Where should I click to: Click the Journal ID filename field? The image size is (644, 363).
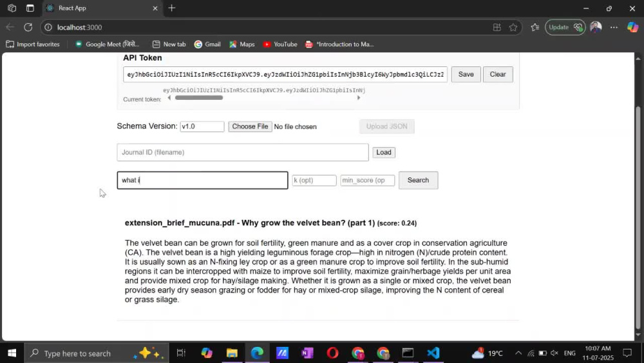pyautogui.click(x=243, y=152)
